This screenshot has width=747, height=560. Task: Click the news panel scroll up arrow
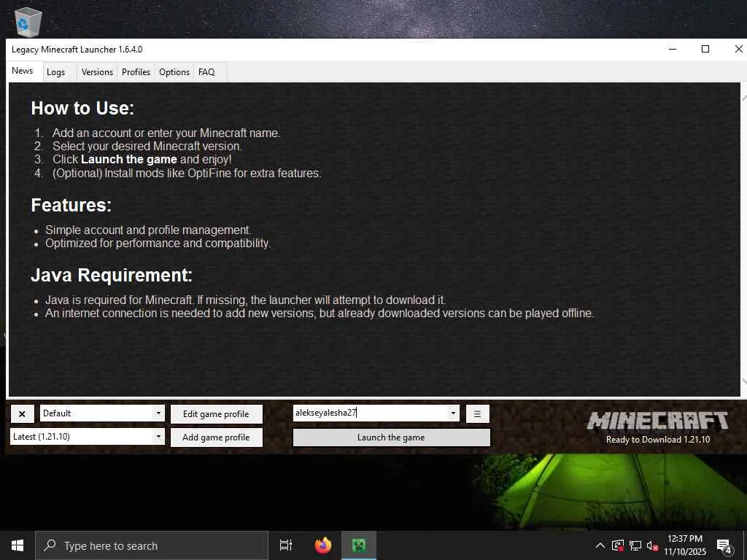(744, 97)
